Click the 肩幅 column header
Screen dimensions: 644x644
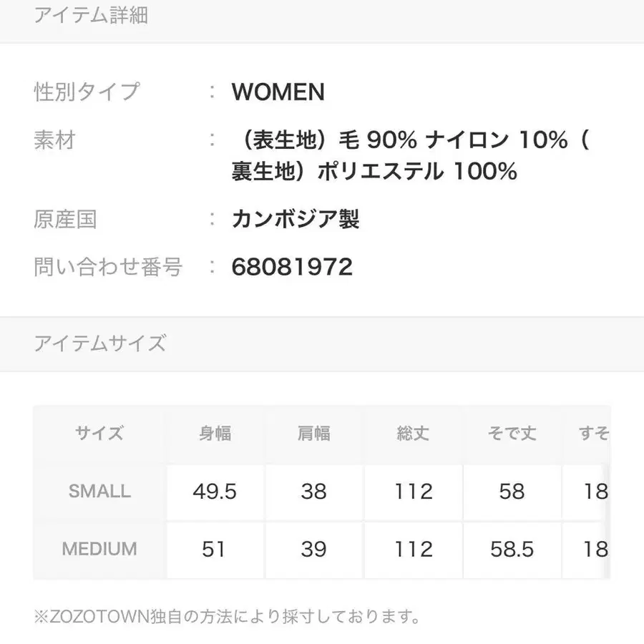point(313,434)
